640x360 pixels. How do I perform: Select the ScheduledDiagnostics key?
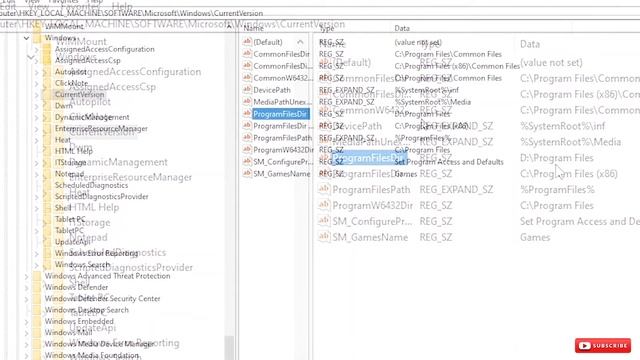(91, 185)
